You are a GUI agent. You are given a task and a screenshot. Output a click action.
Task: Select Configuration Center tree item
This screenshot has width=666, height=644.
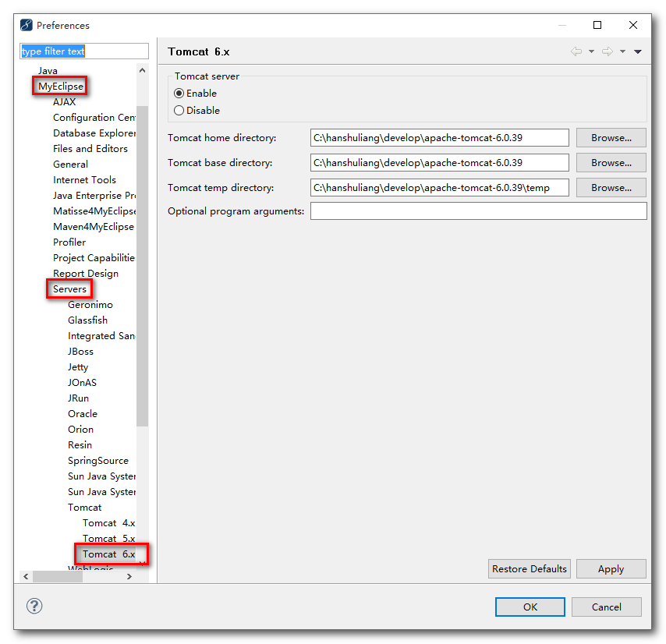(x=94, y=118)
